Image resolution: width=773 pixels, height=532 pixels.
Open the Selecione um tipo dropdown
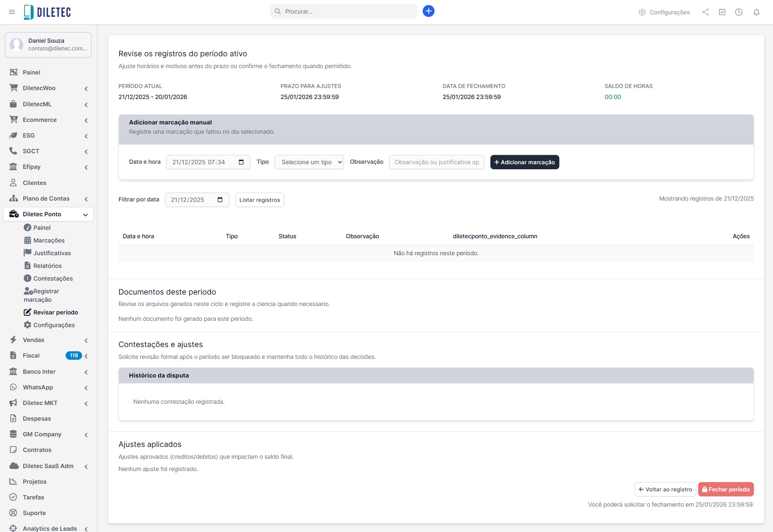pos(309,162)
